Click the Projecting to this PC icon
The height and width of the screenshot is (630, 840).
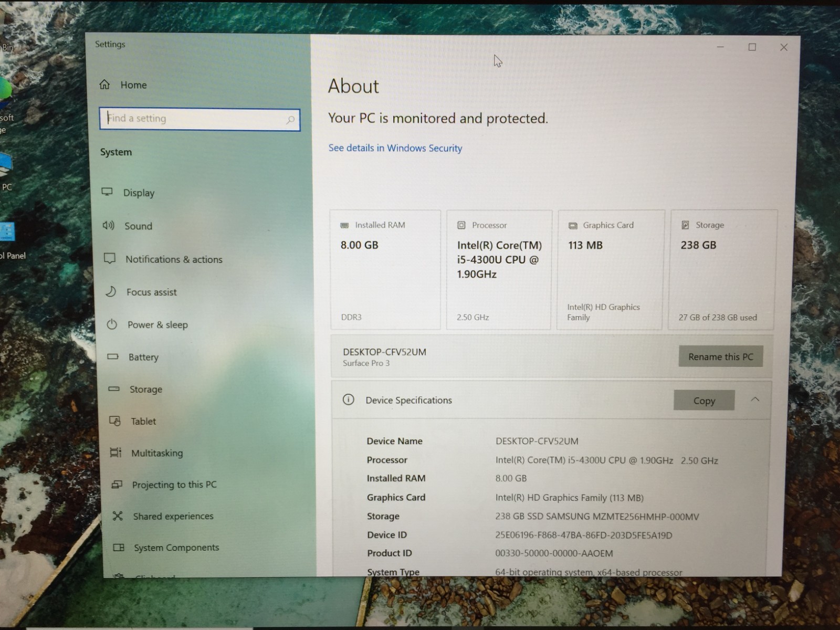[117, 484]
